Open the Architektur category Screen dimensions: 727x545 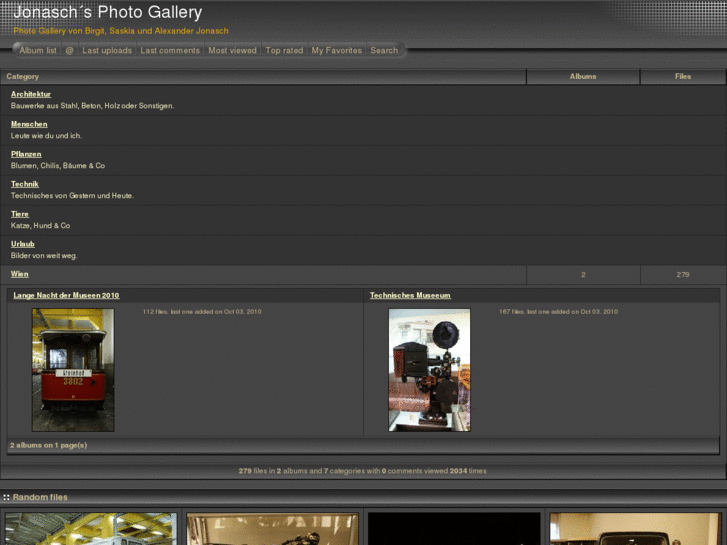click(31, 94)
